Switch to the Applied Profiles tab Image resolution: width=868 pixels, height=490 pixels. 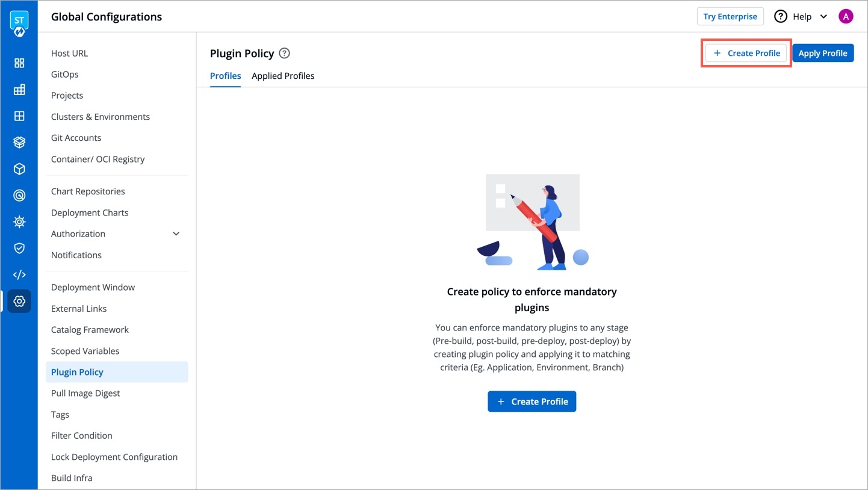tap(283, 76)
